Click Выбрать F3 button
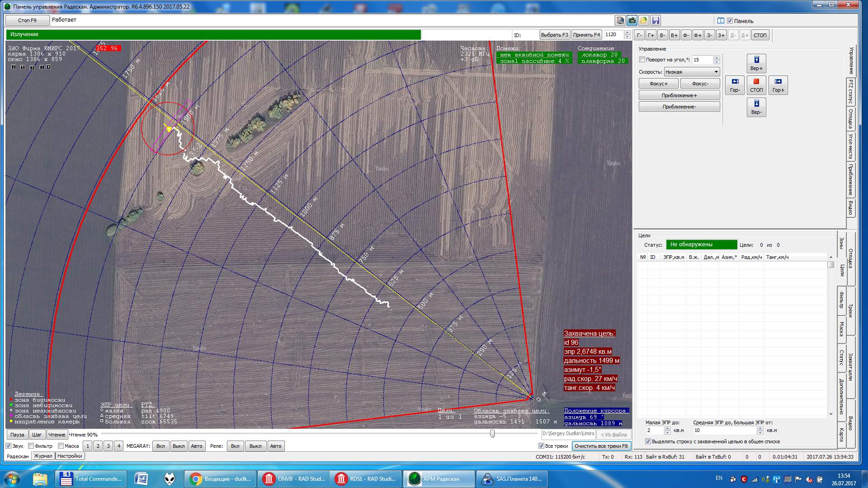Screen dimensions: 868x488 click(554, 35)
